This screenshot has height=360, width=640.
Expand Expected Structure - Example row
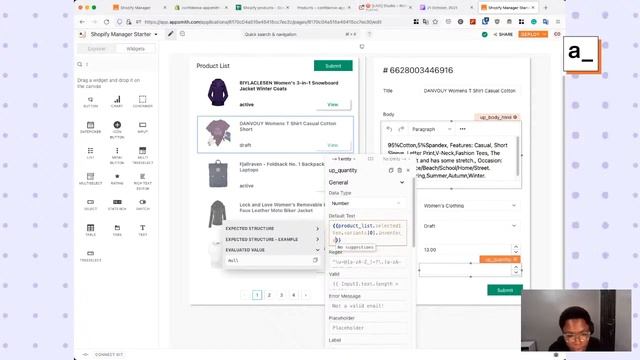coord(272,239)
